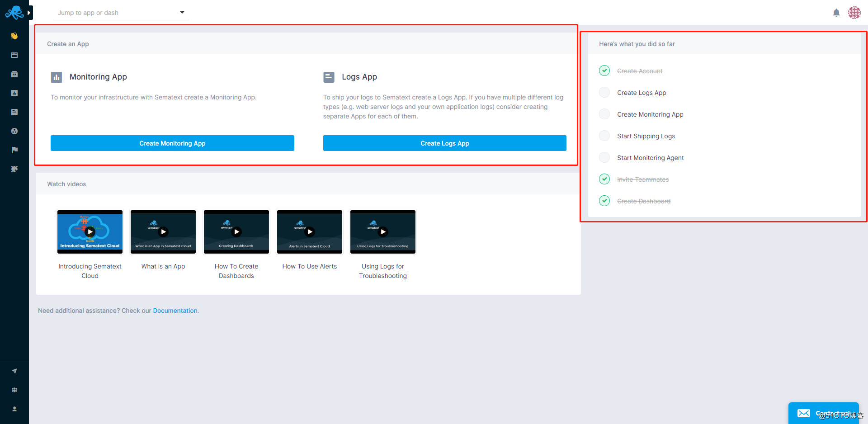Click the 'How To Create Dashboards' caption
The height and width of the screenshot is (424, 868).
236,271
